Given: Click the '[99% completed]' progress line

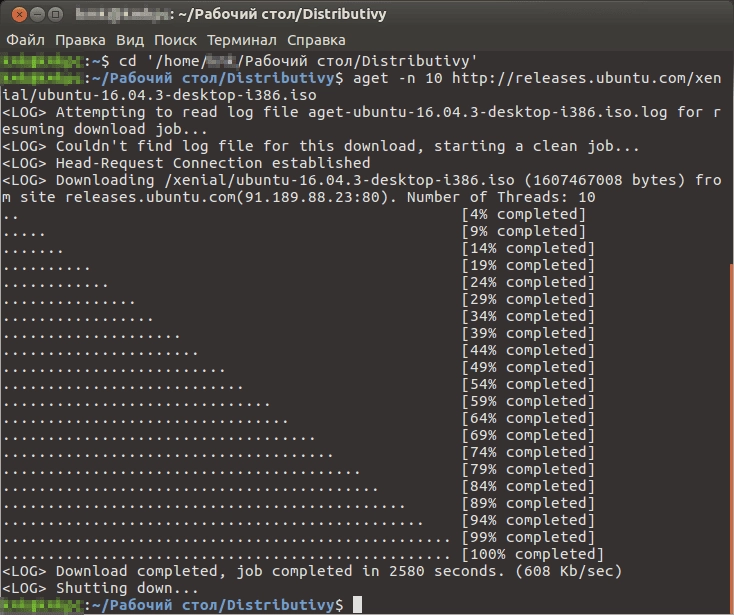Looking at the screenshot, I should [x=298, y=537].
